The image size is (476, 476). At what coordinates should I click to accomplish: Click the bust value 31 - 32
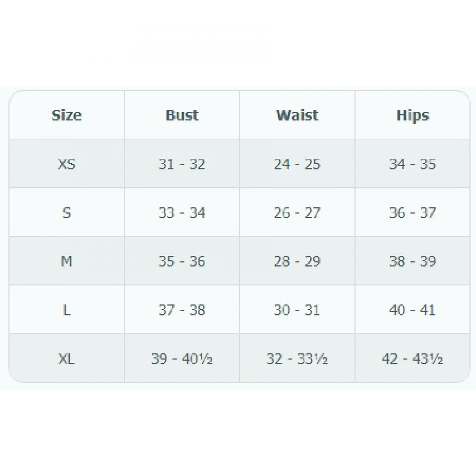pos(182,164)
